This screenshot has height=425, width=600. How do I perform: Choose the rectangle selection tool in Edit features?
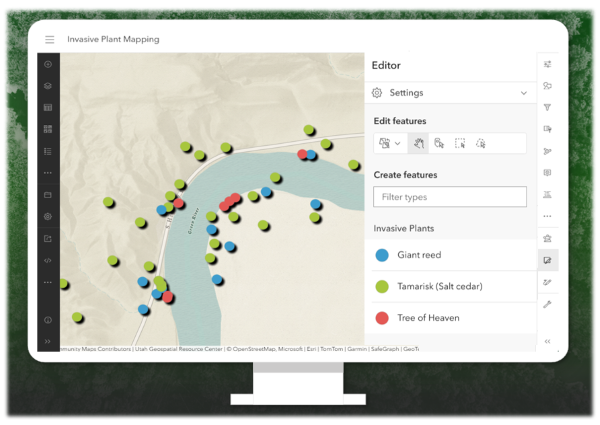pos(460,143)
